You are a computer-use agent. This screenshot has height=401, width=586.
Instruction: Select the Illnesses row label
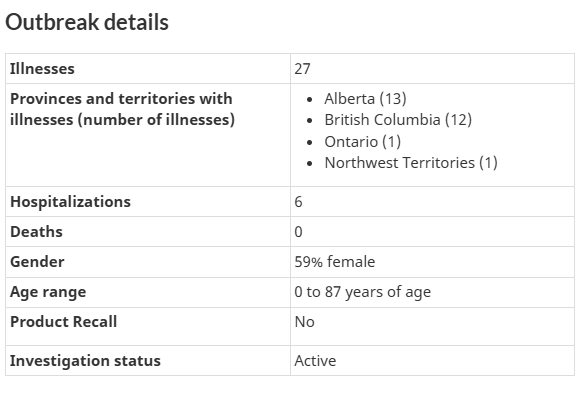[42, 69]
